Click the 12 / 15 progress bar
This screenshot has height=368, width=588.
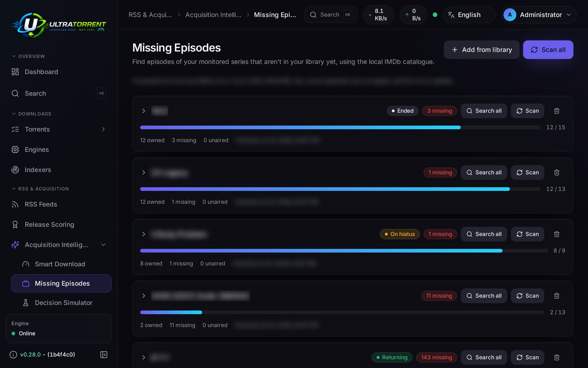(x=340, y=127)
